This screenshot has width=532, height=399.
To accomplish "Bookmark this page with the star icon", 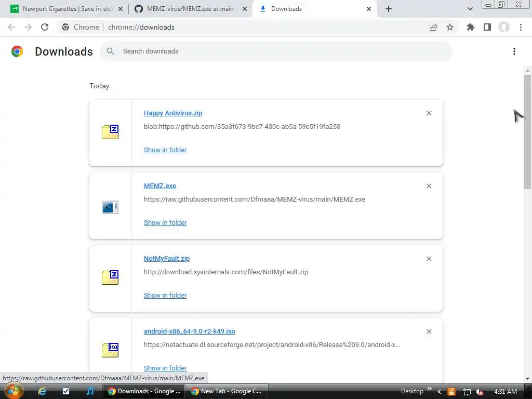I will [x=450, y=27].
